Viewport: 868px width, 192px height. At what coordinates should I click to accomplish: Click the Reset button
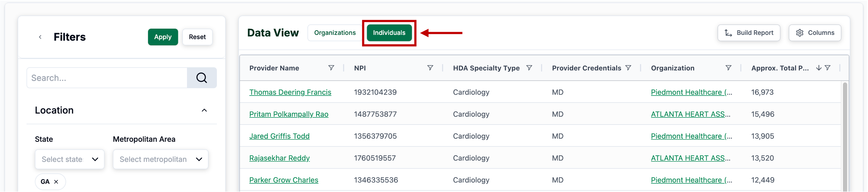click(197, 37)
